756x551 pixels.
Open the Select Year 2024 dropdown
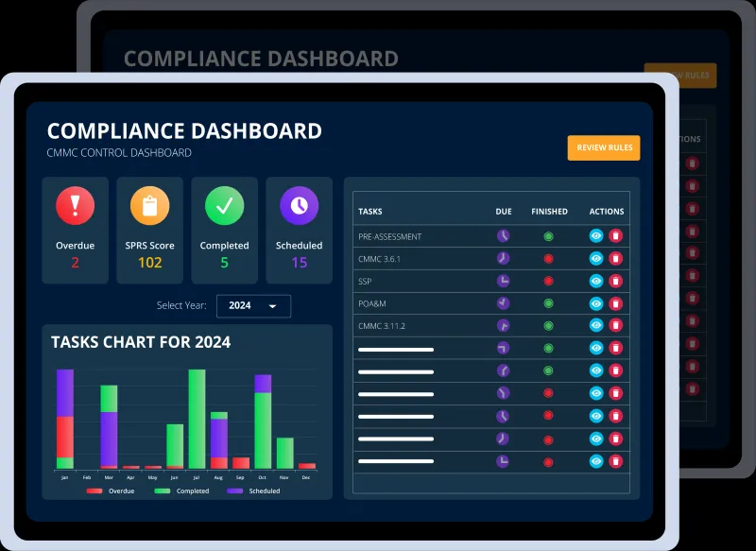coord(253,306)
